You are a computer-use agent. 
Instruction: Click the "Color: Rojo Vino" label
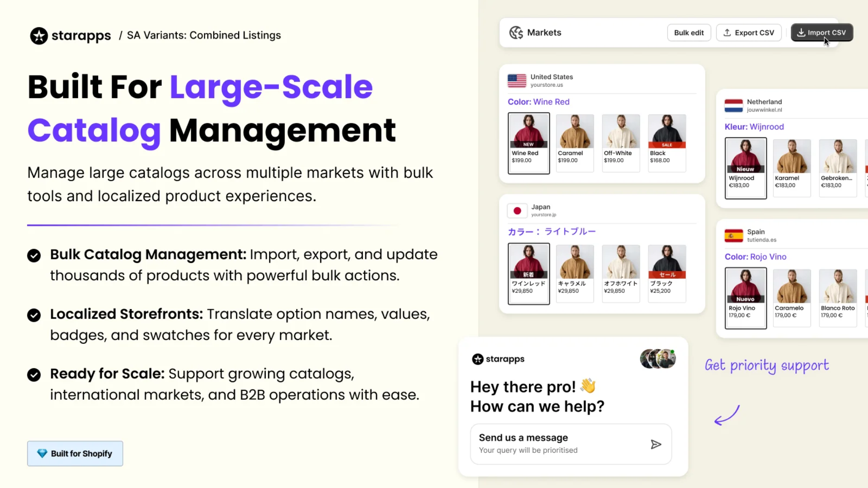coord(755,257)
